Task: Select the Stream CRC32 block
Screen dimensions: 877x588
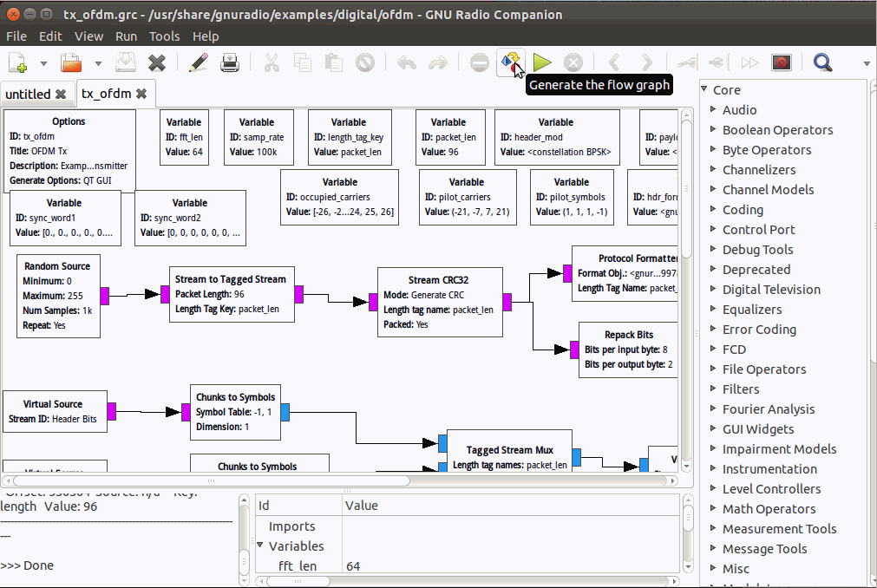Action: [440, 302]
